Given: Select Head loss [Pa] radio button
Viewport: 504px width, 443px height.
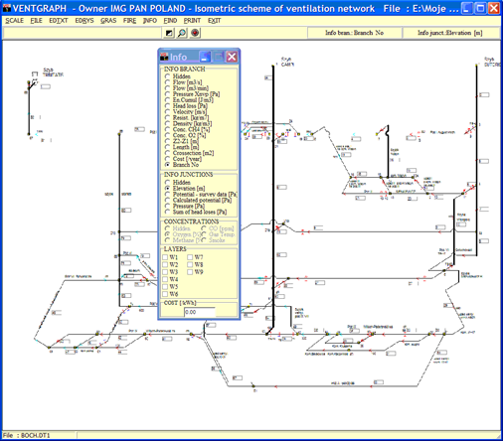Looking at the screenshot, I should (x=167, y=106).
